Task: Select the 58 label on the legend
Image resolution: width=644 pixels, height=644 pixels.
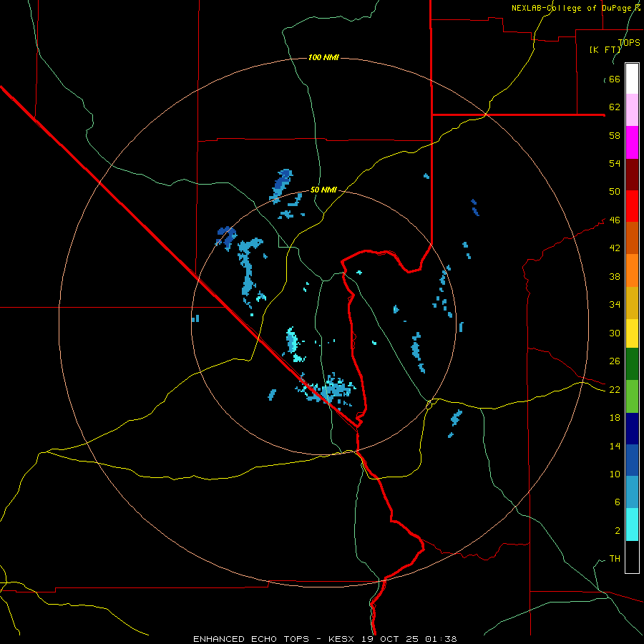Action: pos(615,135)
